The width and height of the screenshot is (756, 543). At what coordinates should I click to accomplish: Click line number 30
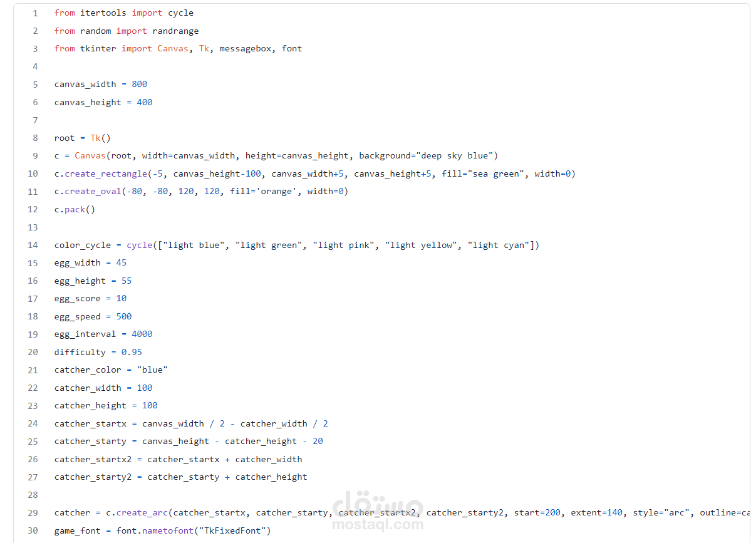[33, 530]
